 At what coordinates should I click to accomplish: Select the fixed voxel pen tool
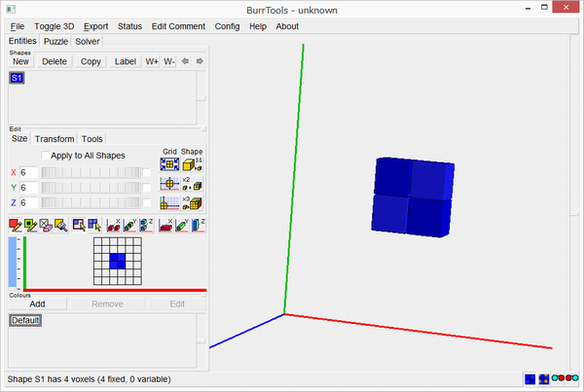tap(16, 226)
